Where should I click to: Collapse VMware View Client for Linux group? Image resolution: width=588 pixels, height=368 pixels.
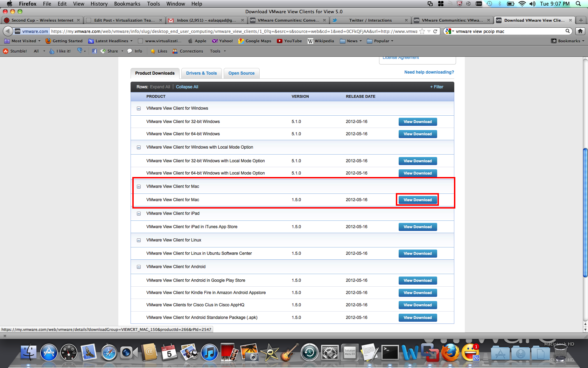139,240
